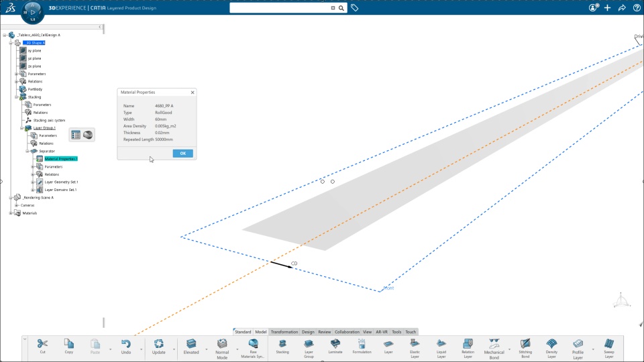Open the Help question mark icon

(637, 8)
